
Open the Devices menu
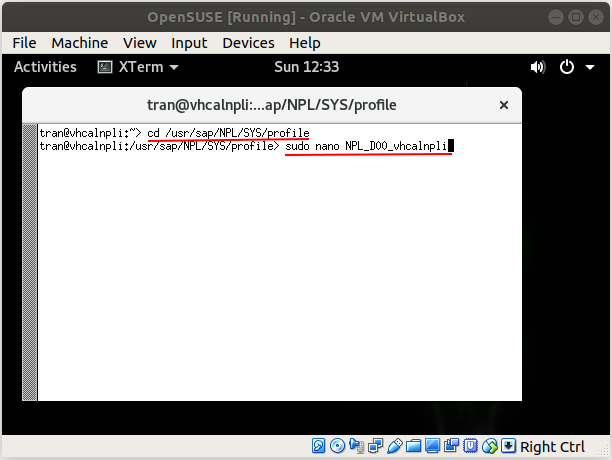tap(248, 43)
